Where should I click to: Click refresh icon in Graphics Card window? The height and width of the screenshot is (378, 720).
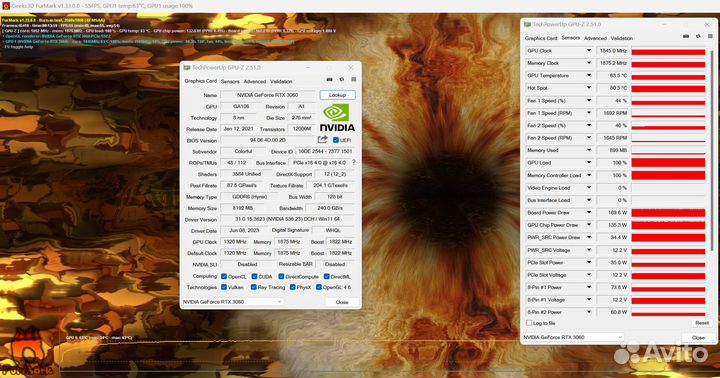(342, 79)
